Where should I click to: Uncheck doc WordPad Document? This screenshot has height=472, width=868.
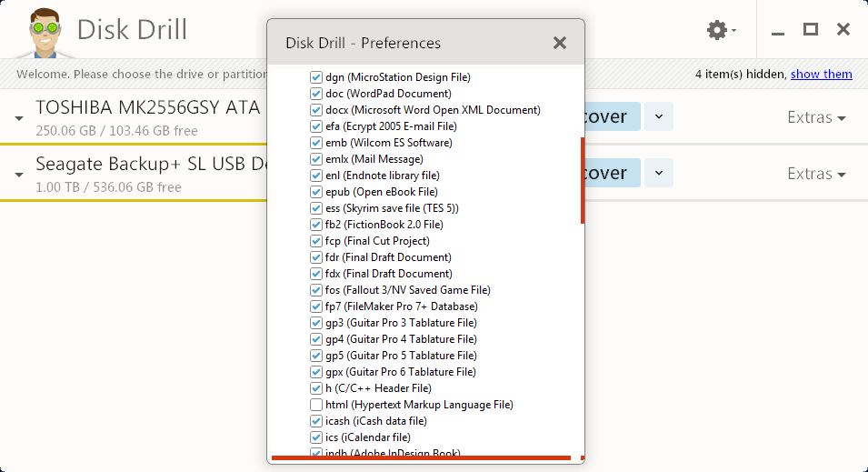[316, 94]
